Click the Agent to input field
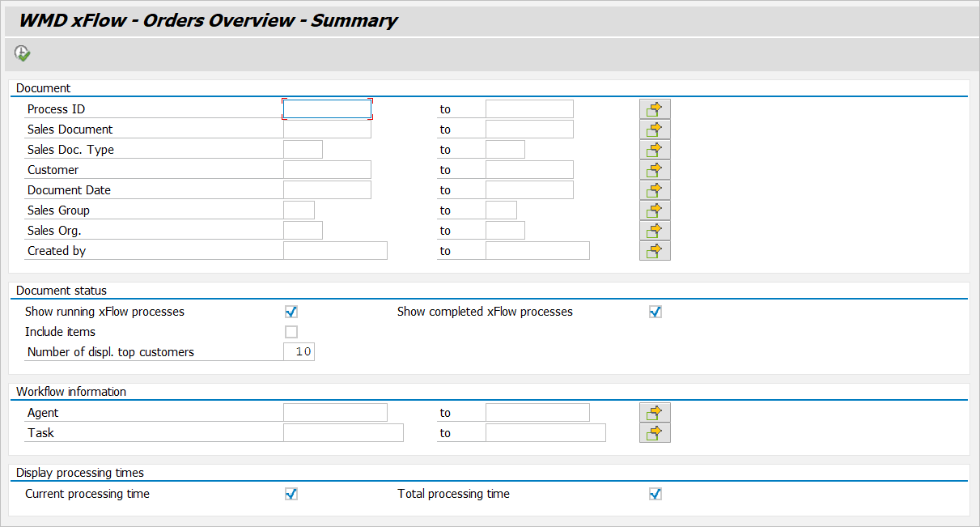The image size is (980, 527). (537, 412)
